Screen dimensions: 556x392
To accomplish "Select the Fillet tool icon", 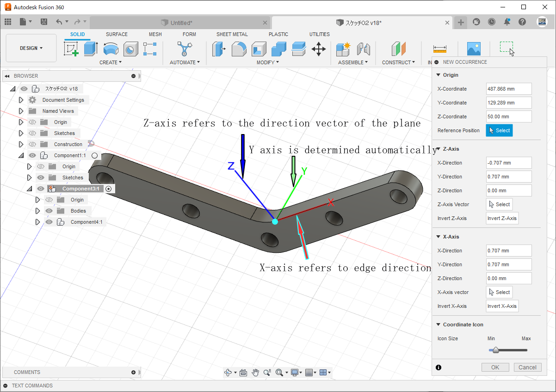I will (239, 49).
